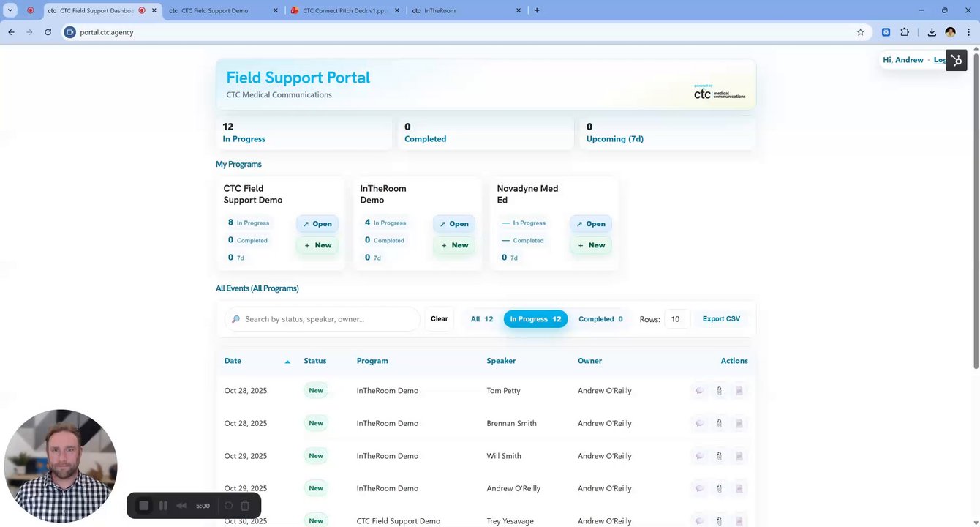
Task: Sort the table by Speaker column header
Action: [501, 361]
